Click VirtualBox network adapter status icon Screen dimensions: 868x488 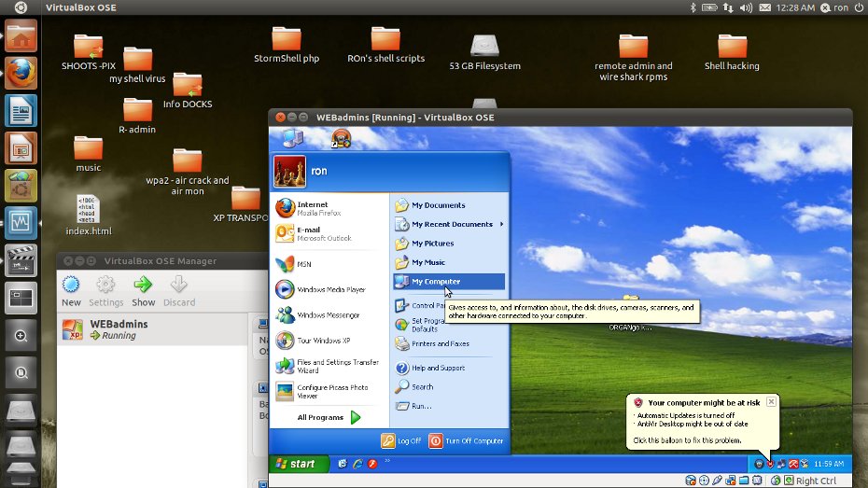point(731,481)
